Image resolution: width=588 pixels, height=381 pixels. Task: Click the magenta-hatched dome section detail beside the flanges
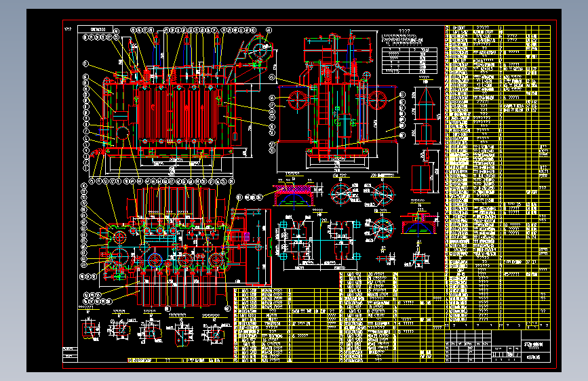[x=294, y=195]
